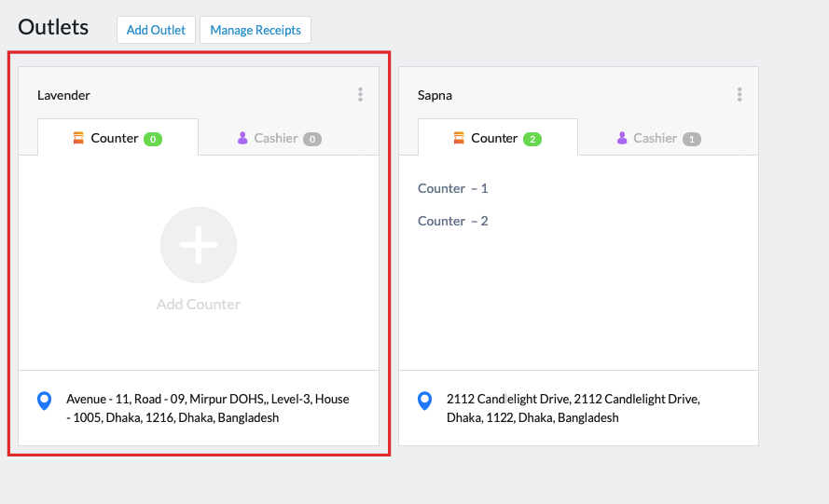Select Lavender's Counter tab
Screen dimensions: 829x504
(x=117, y=138)
